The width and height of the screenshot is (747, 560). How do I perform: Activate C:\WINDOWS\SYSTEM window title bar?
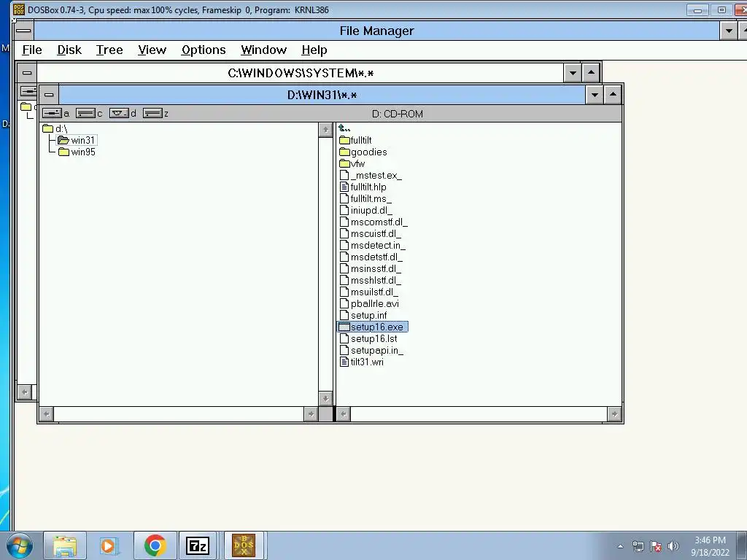click(x=301, y=73)
